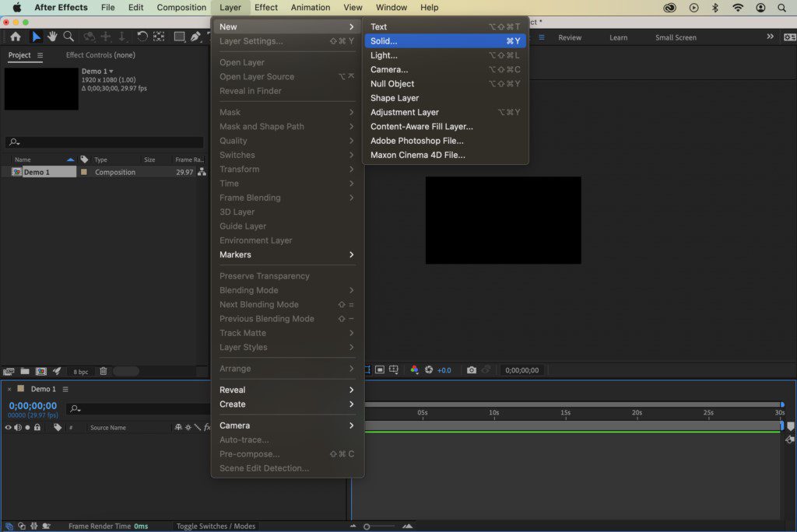The height and width of the screenshot is (532, 797).
Task: Toggle the timeline Video eye column header
Action: click(x=8, y=427)
